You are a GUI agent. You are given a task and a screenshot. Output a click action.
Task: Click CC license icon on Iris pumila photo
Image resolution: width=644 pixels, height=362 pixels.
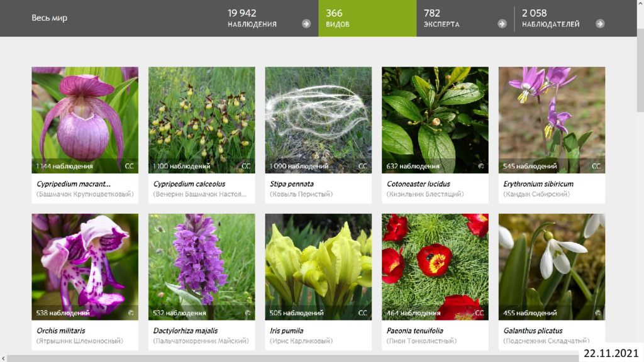coord(362,313)
